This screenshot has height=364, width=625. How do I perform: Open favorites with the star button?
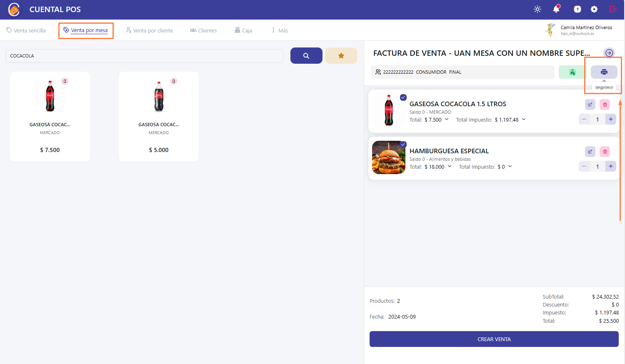coord(341,56)
